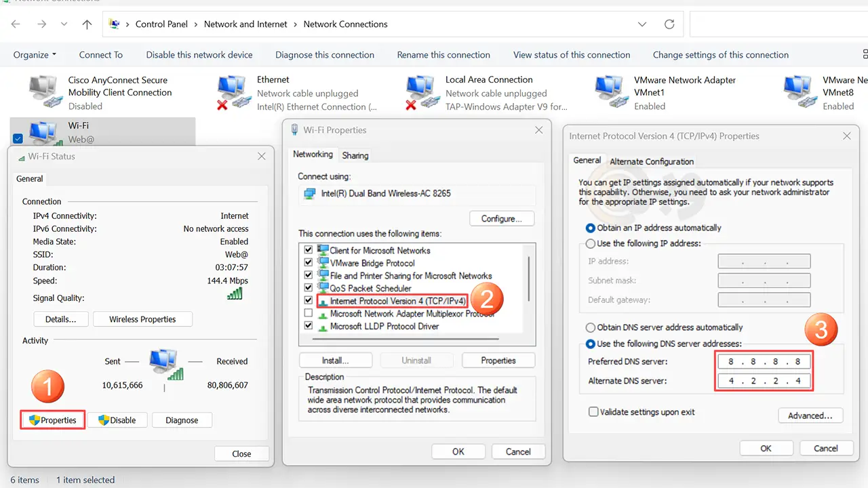This screenshot has height=488, width=868.
Task: Click Configure... for the wireless adapter
Action: (x=501, y=219)
